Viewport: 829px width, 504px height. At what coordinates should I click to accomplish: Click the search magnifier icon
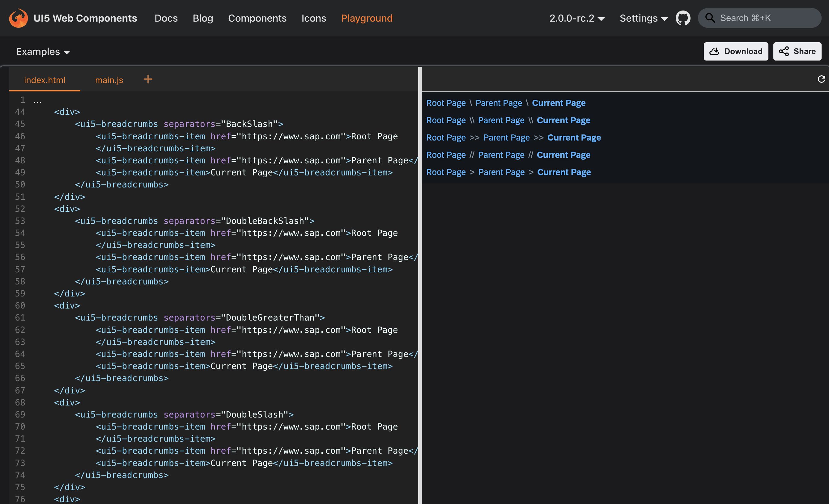pos(710,18)
